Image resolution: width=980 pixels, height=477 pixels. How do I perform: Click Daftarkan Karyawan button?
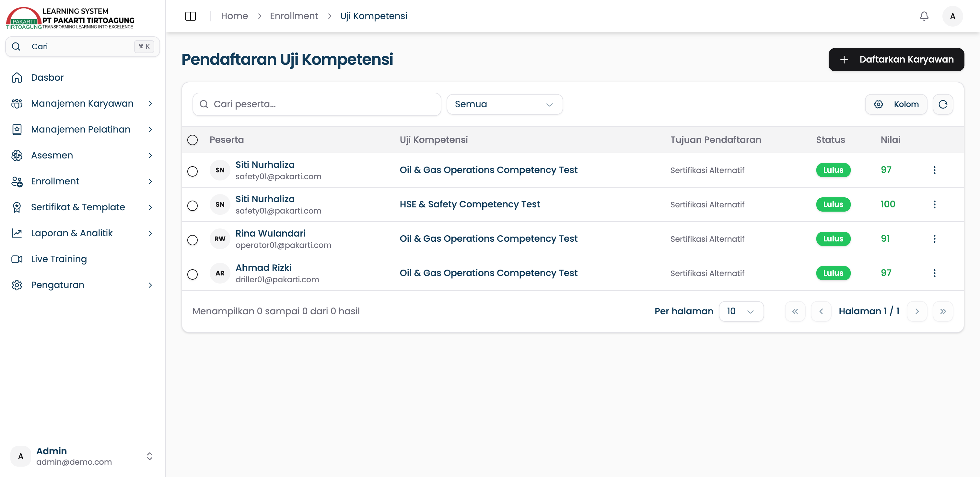[896, 59]
